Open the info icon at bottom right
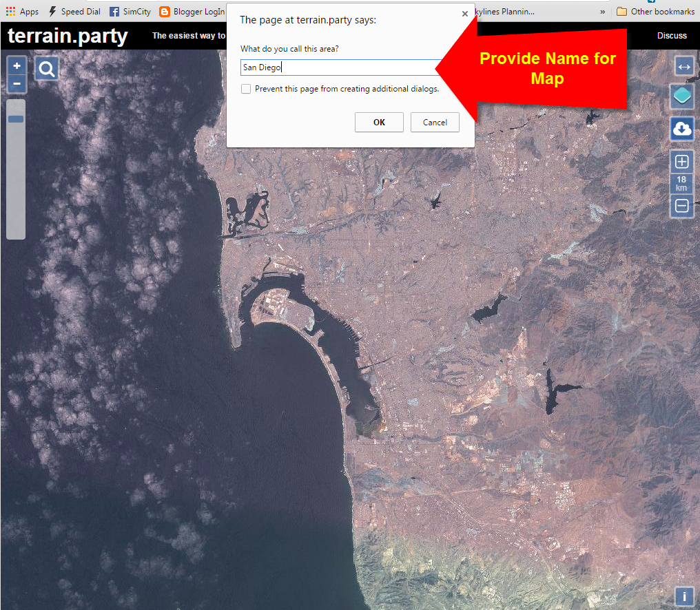This screenshot has width=700, height=610. pos(683,597)
